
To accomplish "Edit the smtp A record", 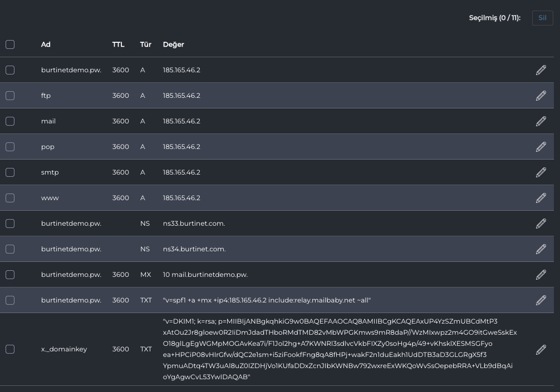I will 541,172.
